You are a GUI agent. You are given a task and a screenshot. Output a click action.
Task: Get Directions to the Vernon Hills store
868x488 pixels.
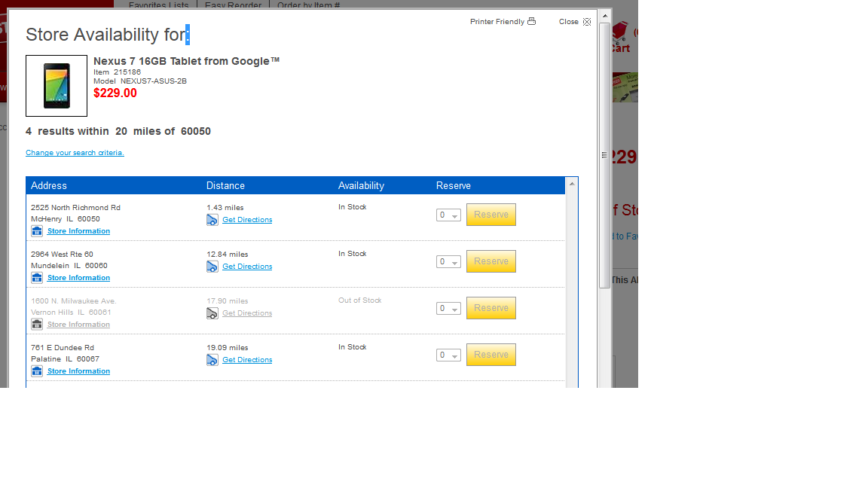pos(247,313)
